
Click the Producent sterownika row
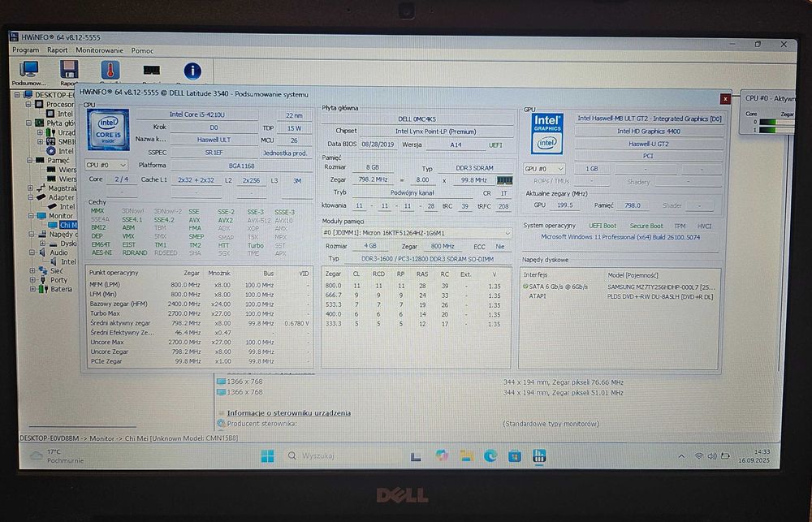[261, 424]
